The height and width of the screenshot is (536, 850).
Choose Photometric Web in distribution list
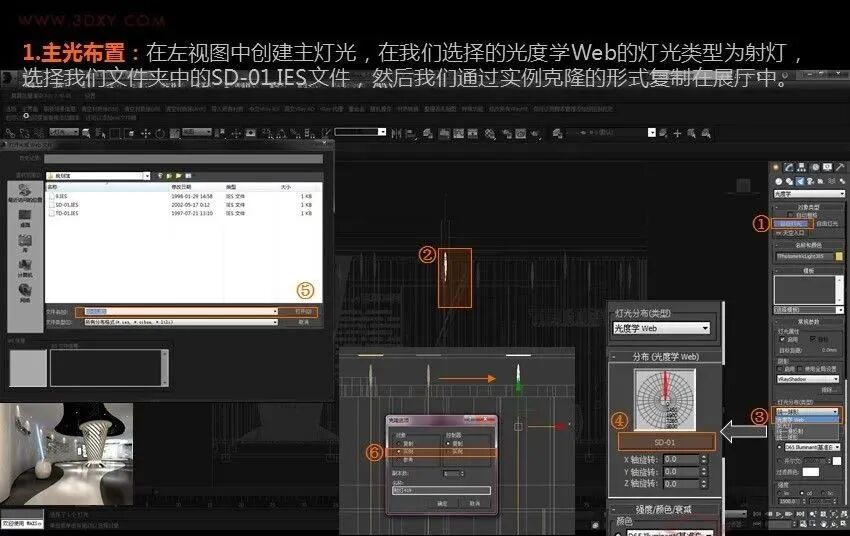(805, 419)
